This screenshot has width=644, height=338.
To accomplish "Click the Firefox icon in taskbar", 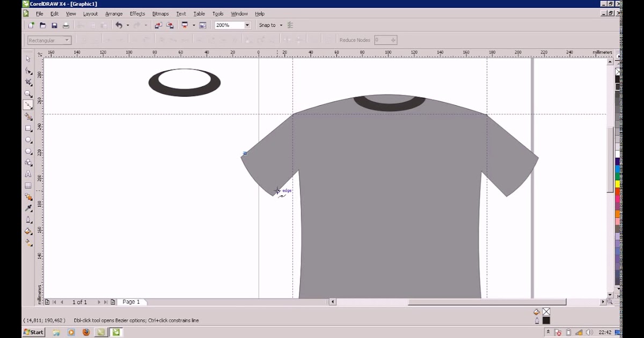I will tap(86, 332).
